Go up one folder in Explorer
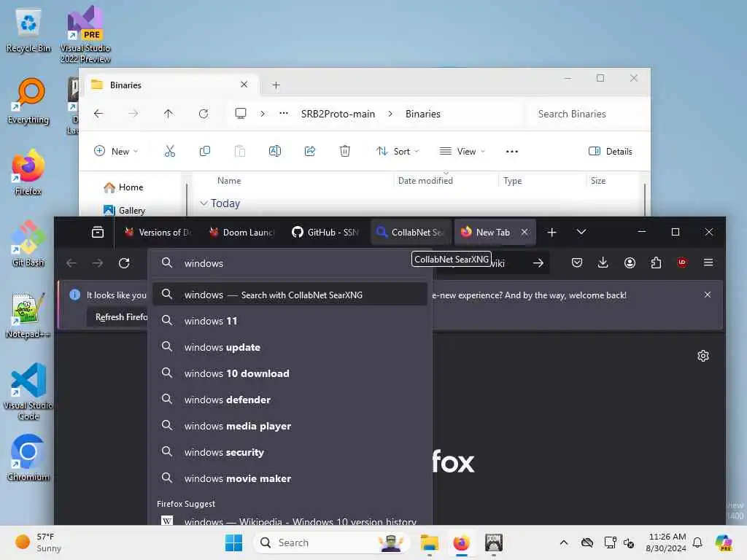This screenshot has width=747, height=560. [x=169, y=114]
